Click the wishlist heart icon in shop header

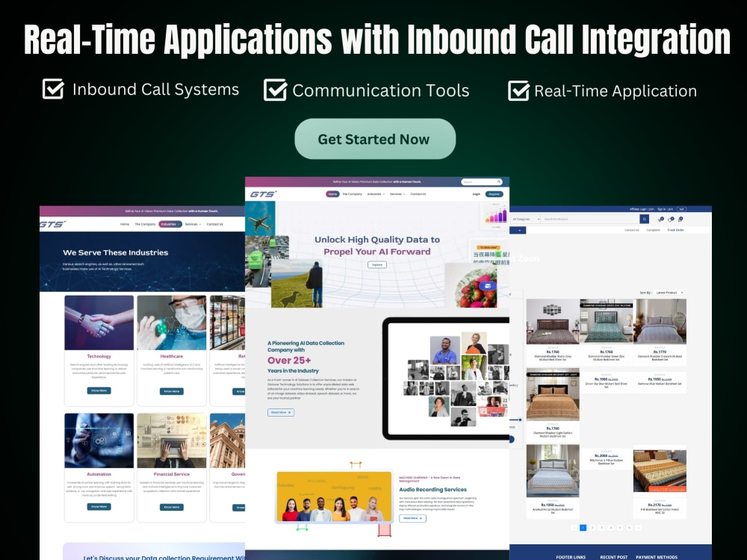coord(671,219)
